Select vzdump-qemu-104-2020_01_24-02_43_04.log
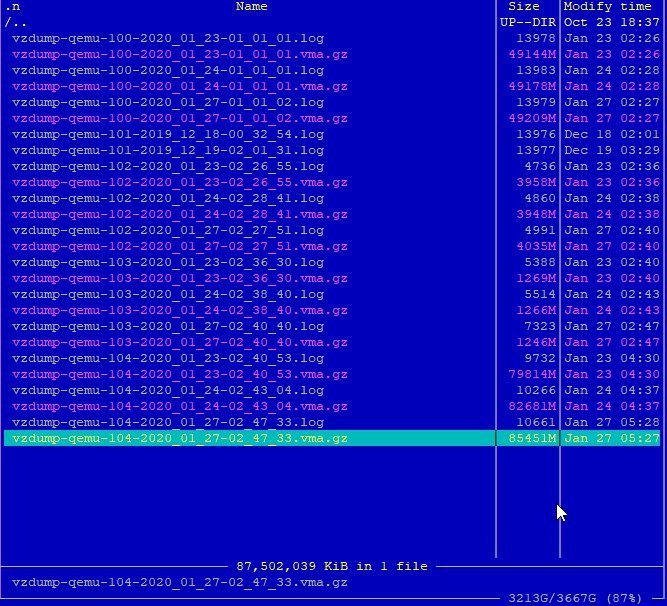667x606 pixels. coord(168,390)
